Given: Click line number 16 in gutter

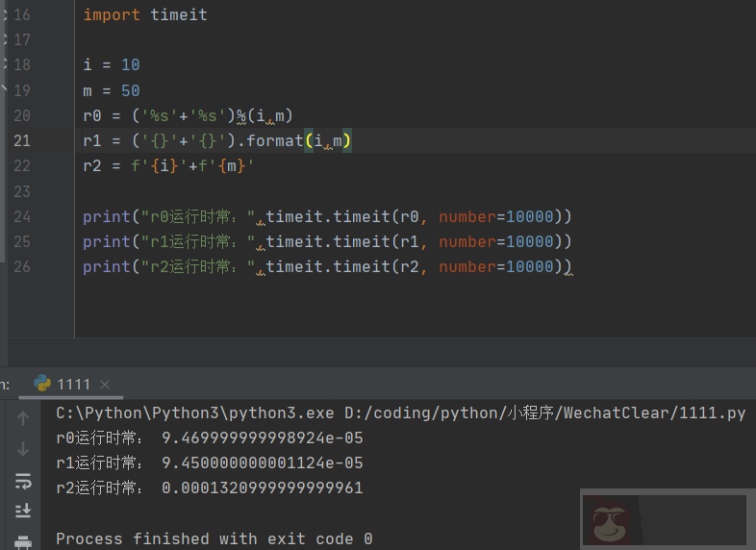Looking at the screenshot, I should click(22, 15).
